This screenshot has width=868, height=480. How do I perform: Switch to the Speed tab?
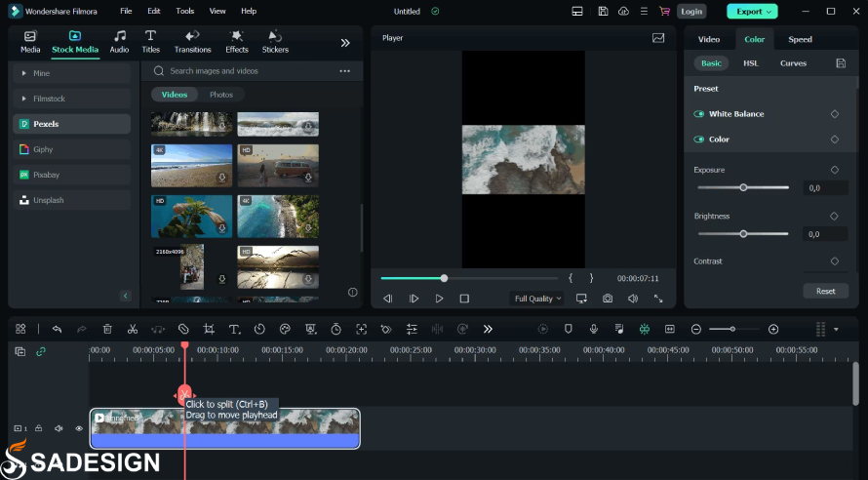coord(800,39)
